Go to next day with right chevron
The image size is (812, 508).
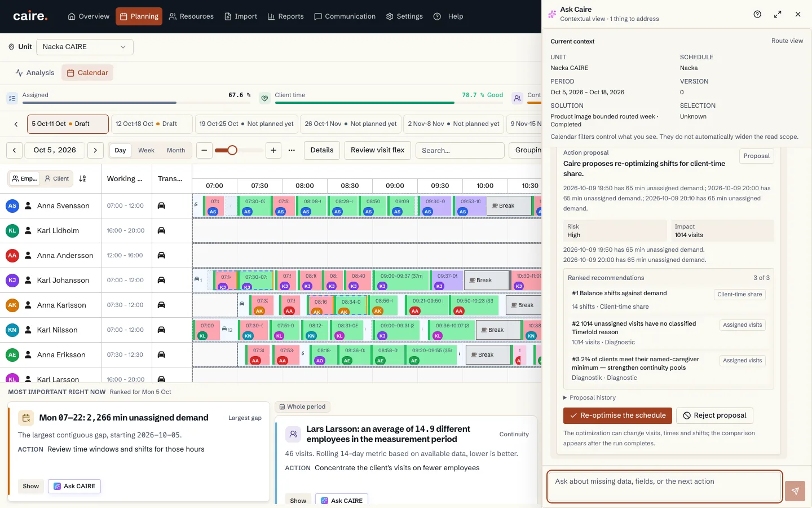[x=95, y=150]
